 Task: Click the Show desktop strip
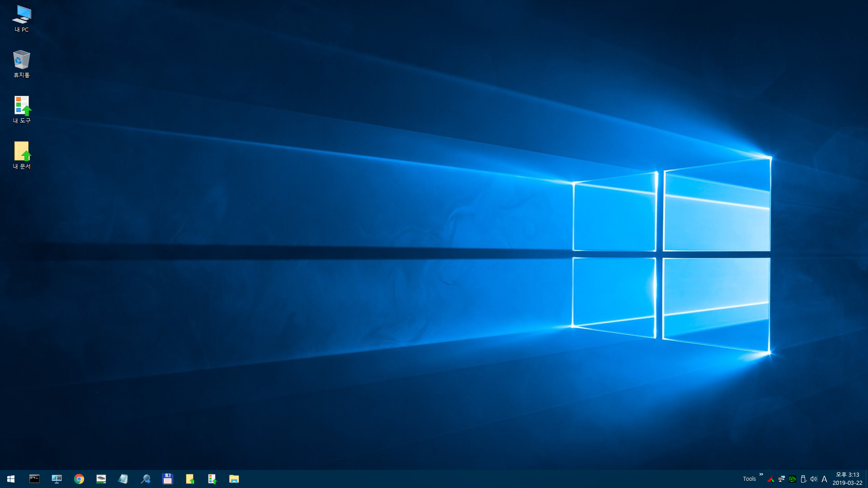click(x=867, y=479)
